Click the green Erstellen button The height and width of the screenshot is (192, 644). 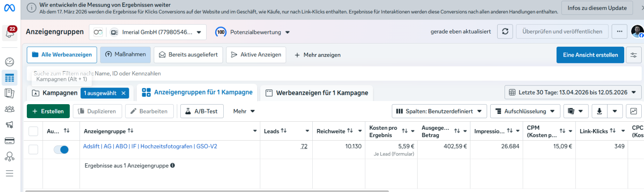tap(48, 111)
